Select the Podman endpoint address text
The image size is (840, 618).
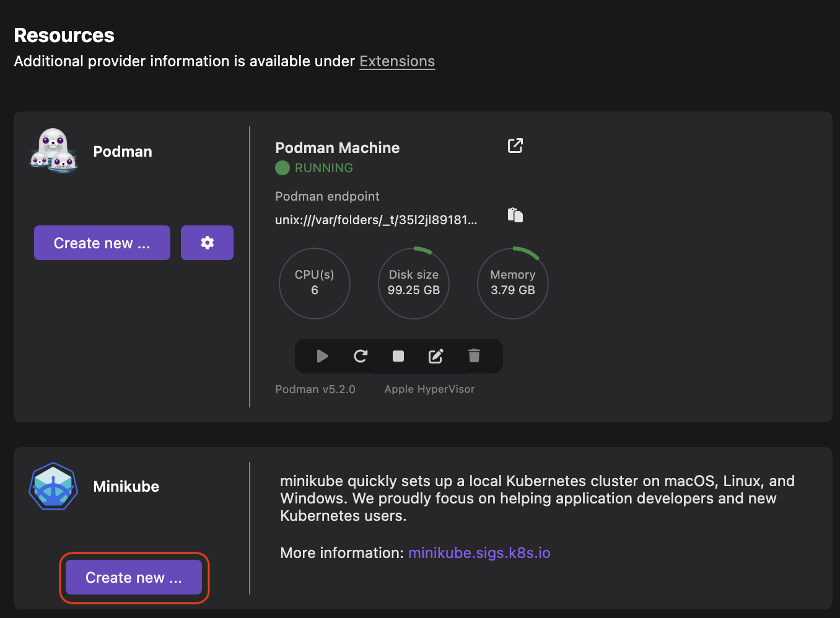pos(376,220)
